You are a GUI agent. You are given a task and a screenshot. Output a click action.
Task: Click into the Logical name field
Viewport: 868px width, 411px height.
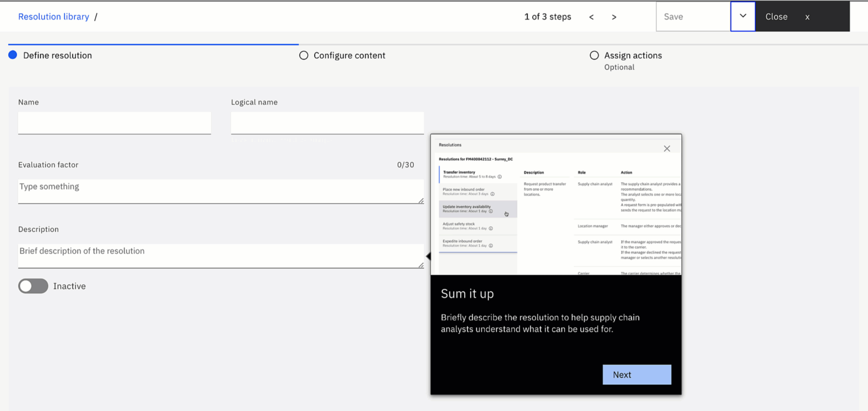pos(327,123)
